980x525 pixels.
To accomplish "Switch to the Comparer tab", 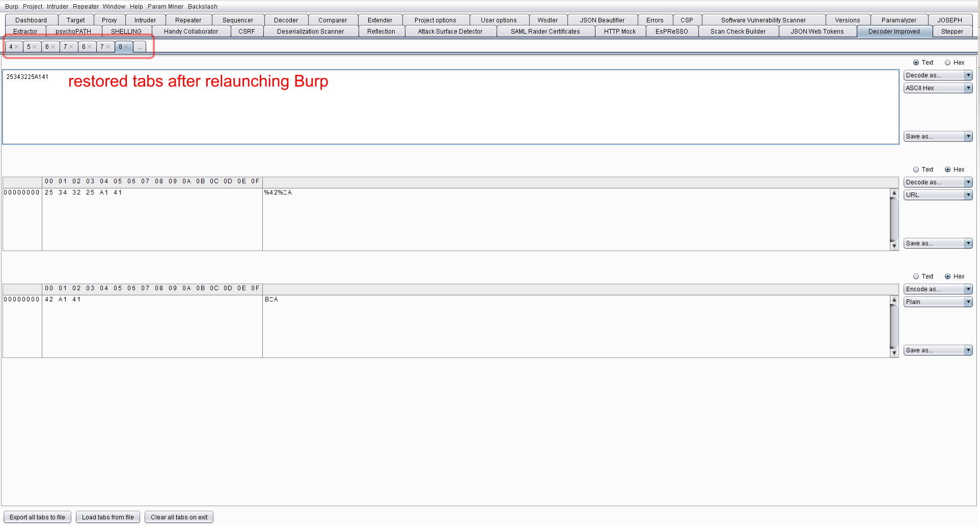I will point(333,20).
